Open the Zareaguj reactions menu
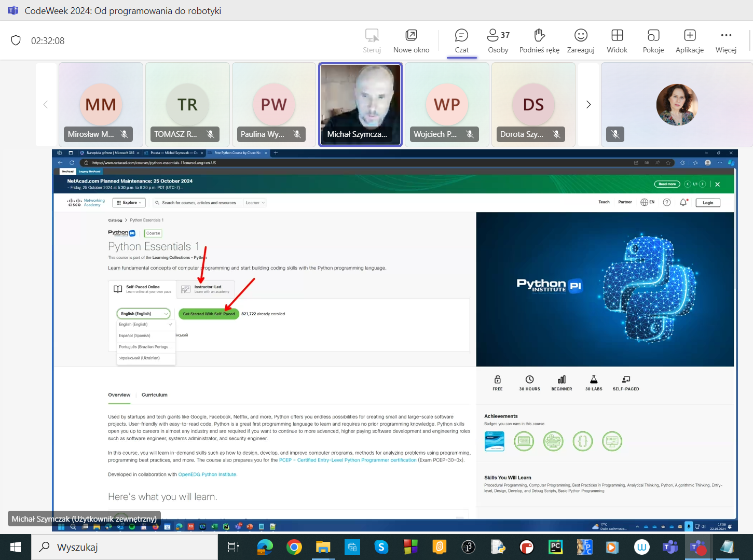 [581, 41]
